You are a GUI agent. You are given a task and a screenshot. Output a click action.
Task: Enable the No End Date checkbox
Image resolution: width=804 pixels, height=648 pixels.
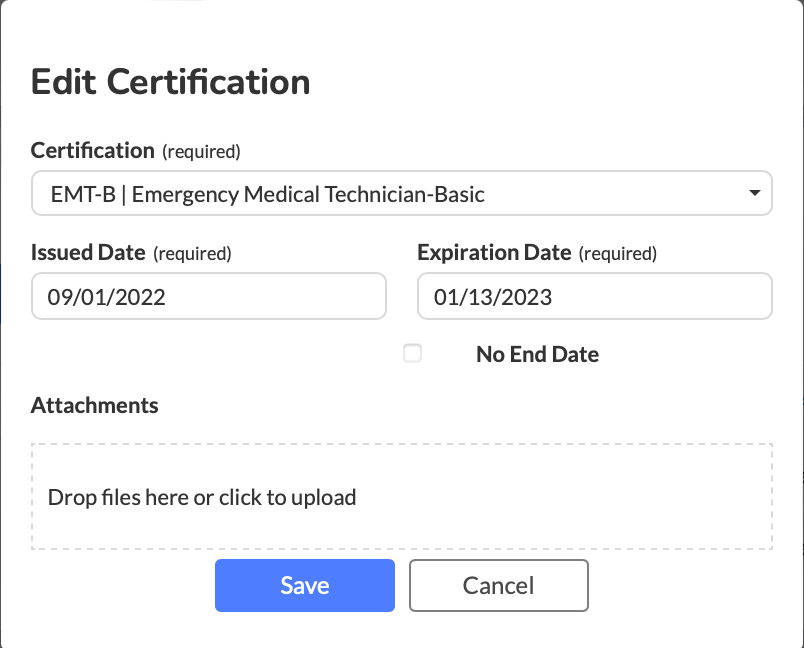tap(412, 353)
